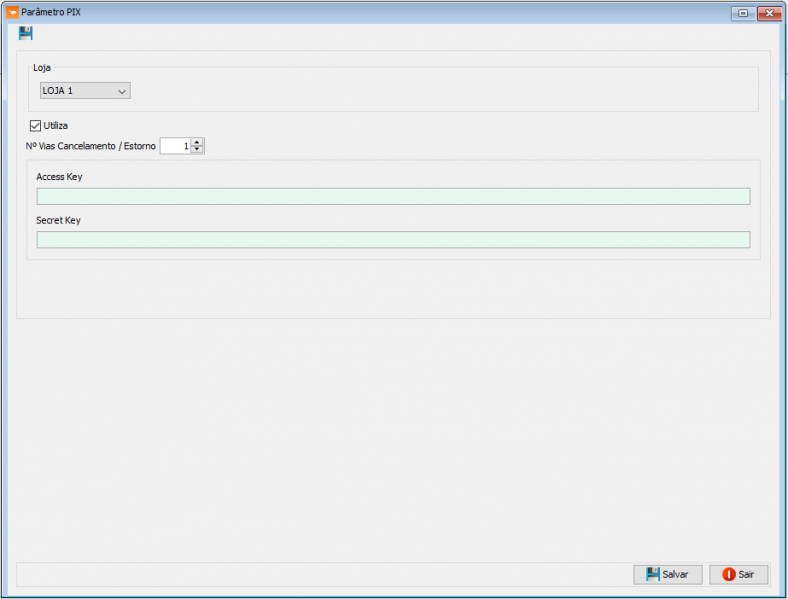
Task: Open the Loja store dropdown
Action: point(85,90)
